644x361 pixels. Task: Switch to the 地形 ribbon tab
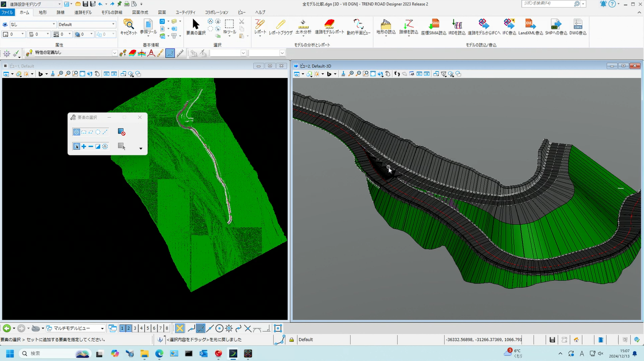tap(43, 12)
